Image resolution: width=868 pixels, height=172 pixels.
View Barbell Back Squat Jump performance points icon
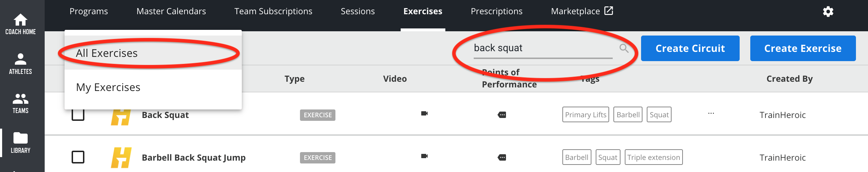[502, 157]
